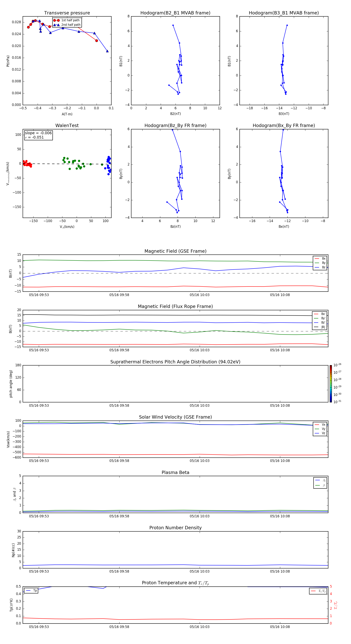The width and height of the screenshot is (351, 644).
Task: Click '05/16 10:08' tick under proton temperature plot
Action: [280, 627]
